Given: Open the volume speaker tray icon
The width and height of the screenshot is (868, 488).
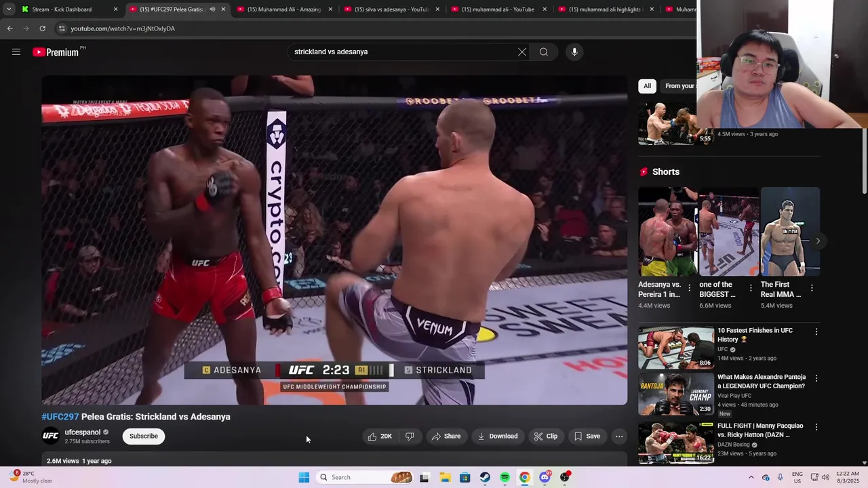Looking at the screenshot, I should [x=825, y=477].
